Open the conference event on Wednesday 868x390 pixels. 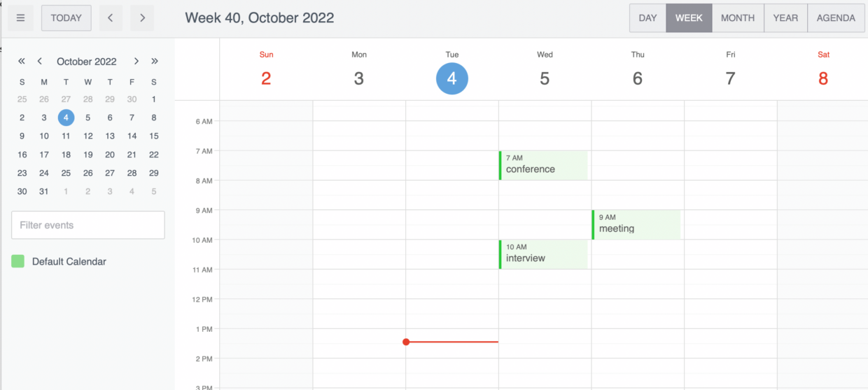click(x=543, y=165)
